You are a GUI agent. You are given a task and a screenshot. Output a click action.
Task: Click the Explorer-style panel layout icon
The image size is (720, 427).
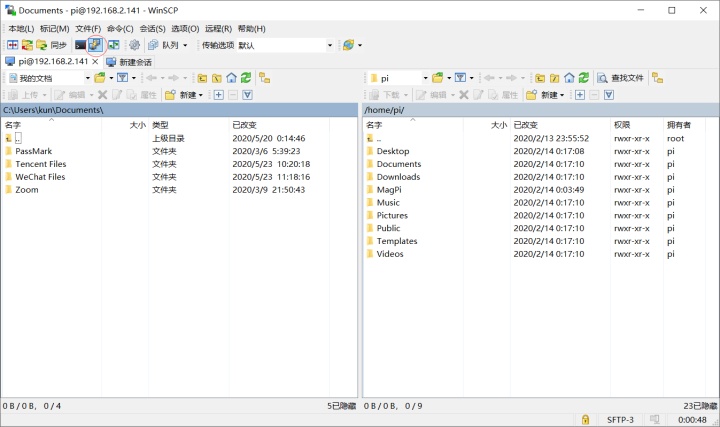(113, 45)
